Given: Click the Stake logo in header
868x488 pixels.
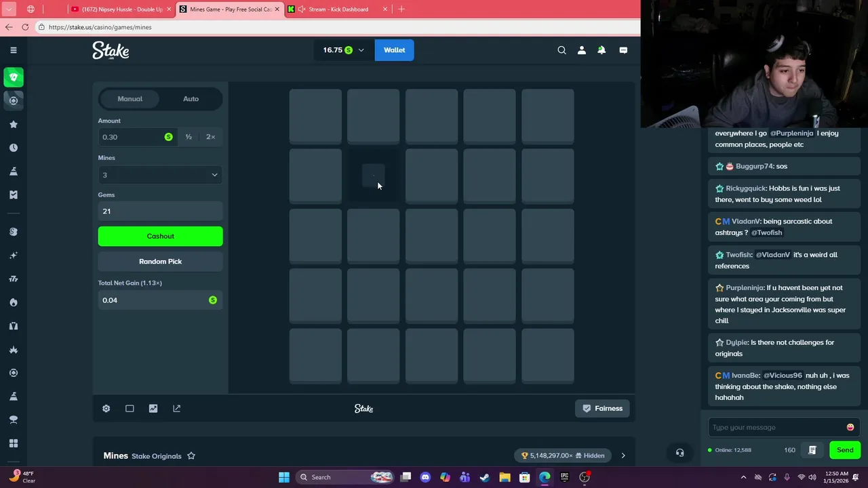Looking at the screenshot, I should [x=111, y=50].
